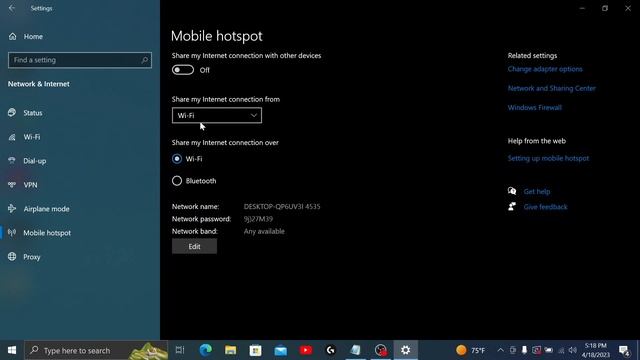Launch Microsoft Edge from taskbar
This screenshot has height=360, width=640.
pos(205,350)
